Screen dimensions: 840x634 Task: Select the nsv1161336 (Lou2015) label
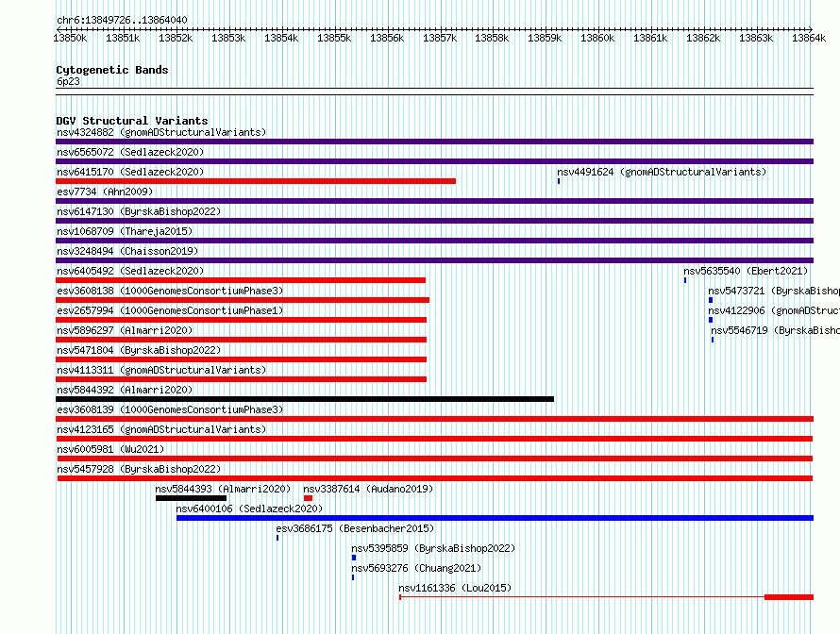click(455, 588)
